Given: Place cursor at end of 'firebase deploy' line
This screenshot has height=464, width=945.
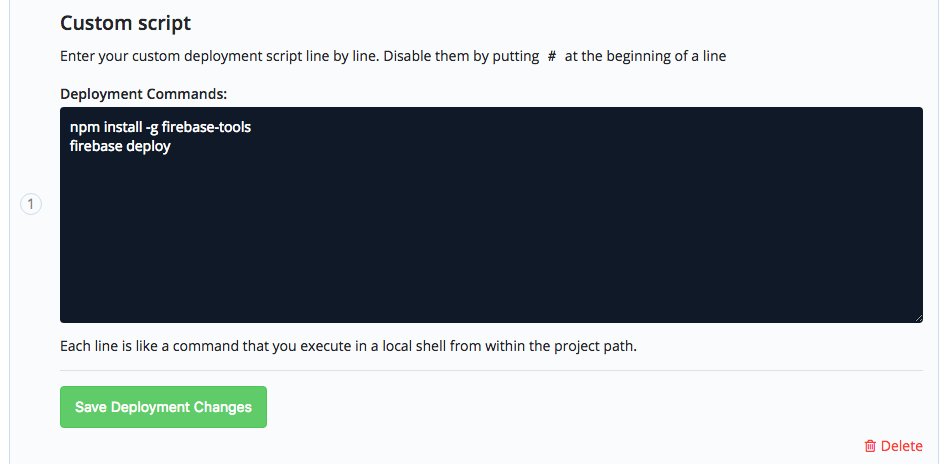Looking at the screenshot, I should tap(172, 146).
